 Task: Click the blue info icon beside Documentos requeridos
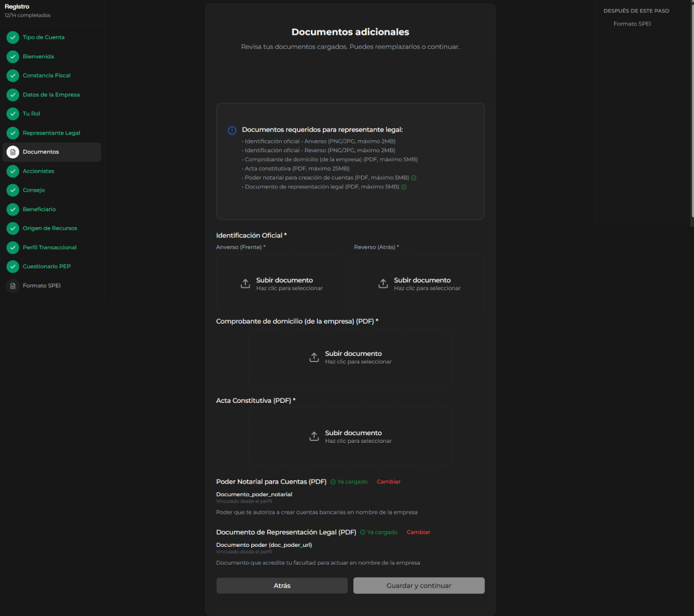232,131
